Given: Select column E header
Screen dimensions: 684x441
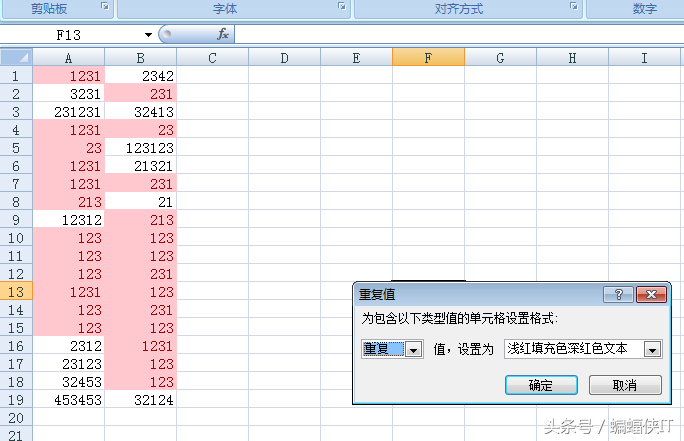Looking at the screenshot, I should [x=356, y=58].
